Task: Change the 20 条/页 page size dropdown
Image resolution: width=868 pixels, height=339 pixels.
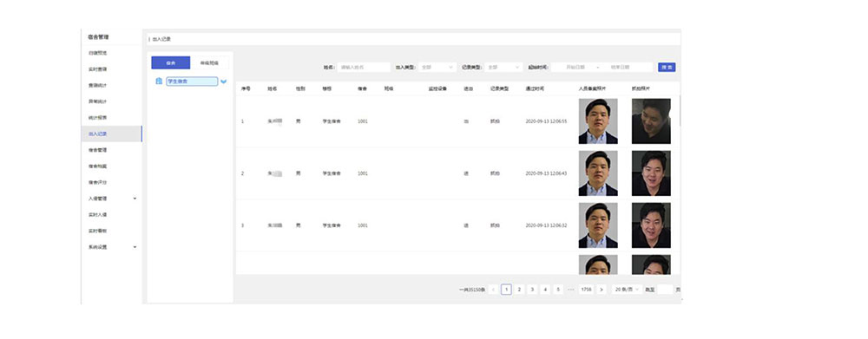Action: [628, 290]
